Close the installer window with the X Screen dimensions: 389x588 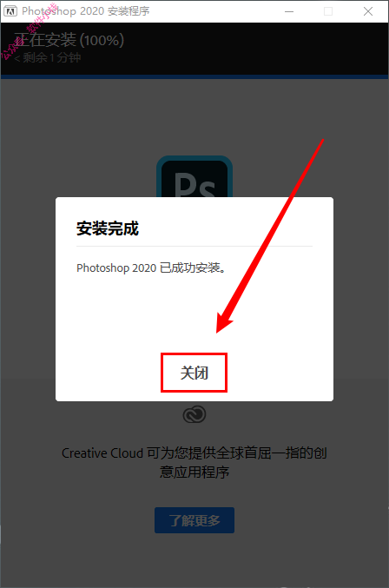pos(368,11)
